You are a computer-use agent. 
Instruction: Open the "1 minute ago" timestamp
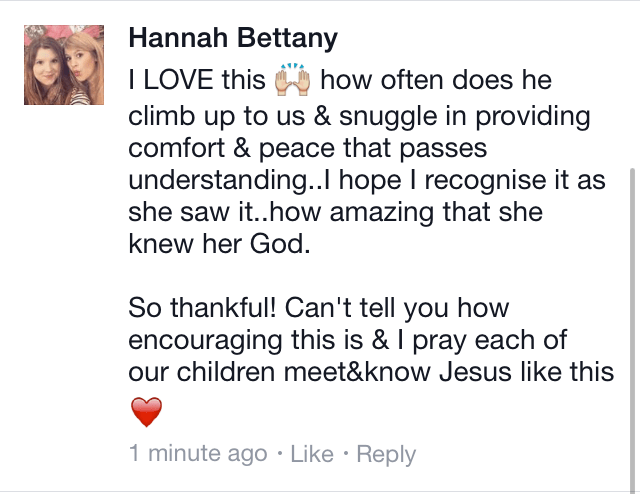click(198, 454)
